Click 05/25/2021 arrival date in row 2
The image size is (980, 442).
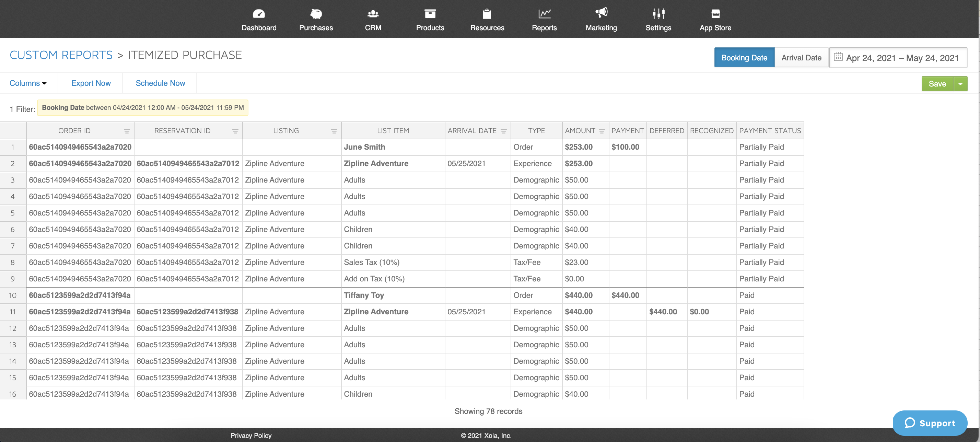point(466,164)
